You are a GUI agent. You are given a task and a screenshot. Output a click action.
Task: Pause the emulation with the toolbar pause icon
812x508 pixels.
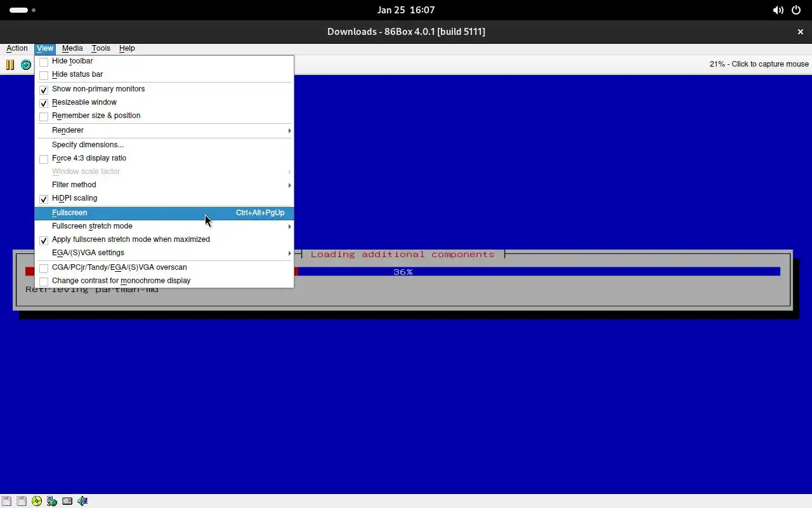point(10,64)
